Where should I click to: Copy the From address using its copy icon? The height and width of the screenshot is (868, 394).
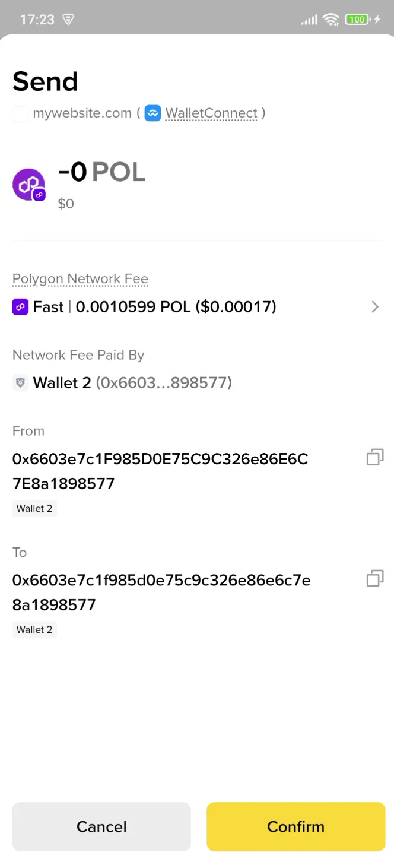[x=374, y=457]
